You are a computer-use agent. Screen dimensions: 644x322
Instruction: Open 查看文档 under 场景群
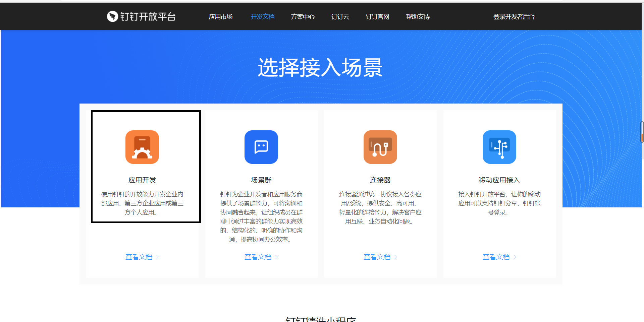click(x=258, y=257)
